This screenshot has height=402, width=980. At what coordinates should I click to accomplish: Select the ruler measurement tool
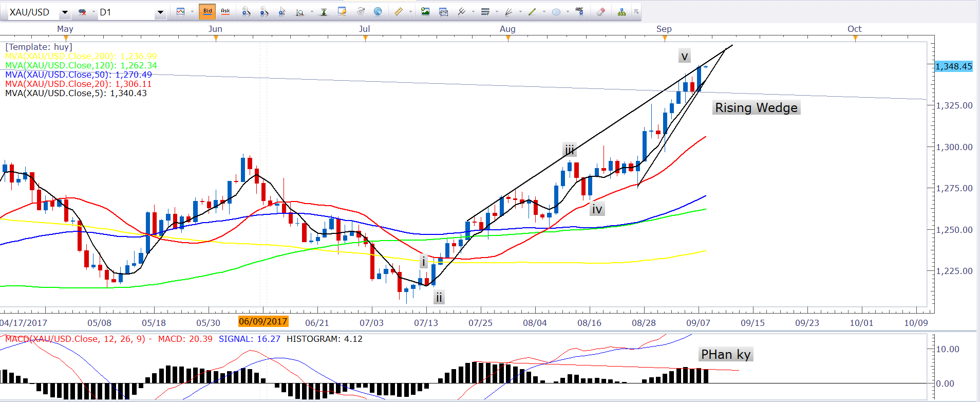point(398,12)
